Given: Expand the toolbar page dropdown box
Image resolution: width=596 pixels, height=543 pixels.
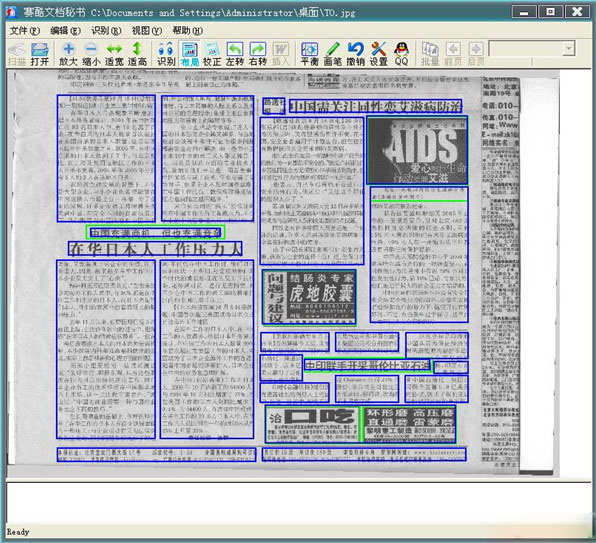Looking at the screenshot, I should pos(569,49).
